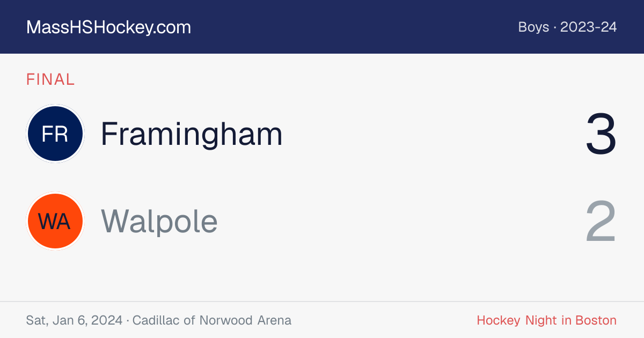The image size is (644, 338).
Task: Click the word Boys in the header
Action: tap(533, 27)
